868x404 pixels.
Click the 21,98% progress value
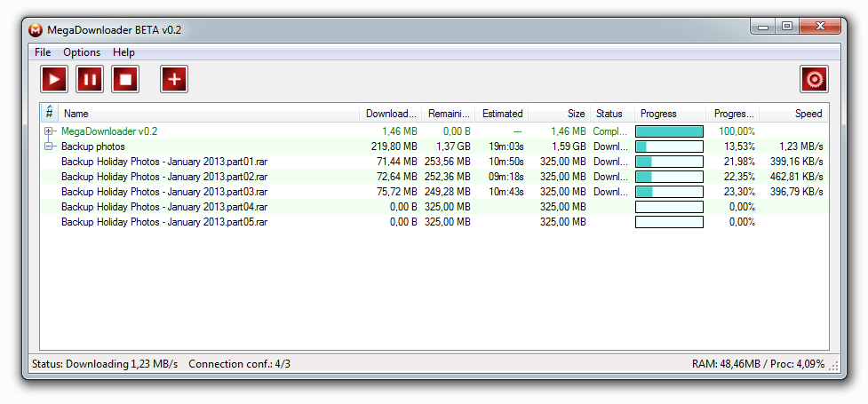click(x=739, y=162)
